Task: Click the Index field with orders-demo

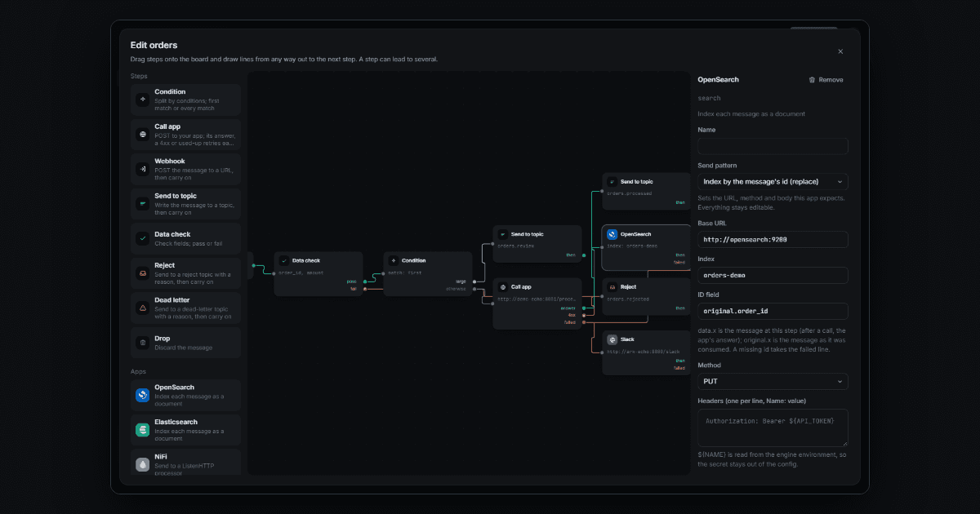Action: (773, 275)
